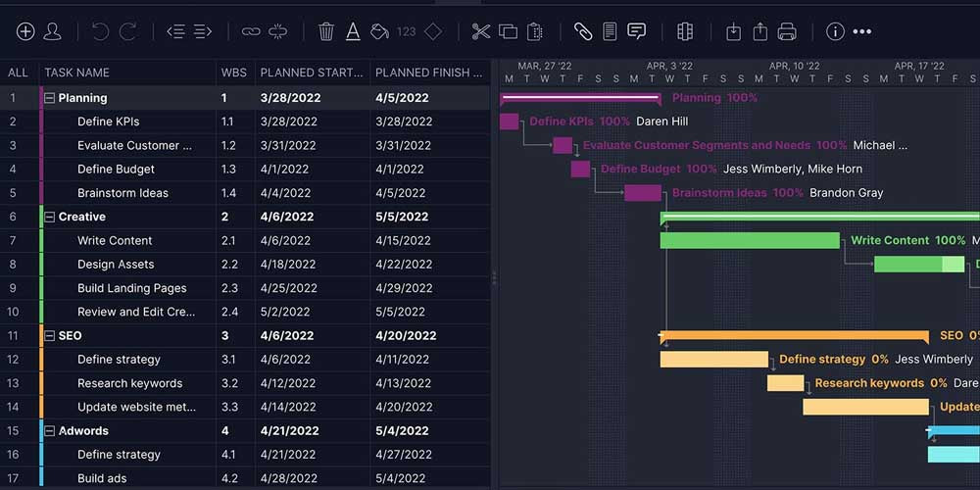980x490 pixels.
Task: Click the green Design Assets Gantt bar
Action: (x=919, y=265)
